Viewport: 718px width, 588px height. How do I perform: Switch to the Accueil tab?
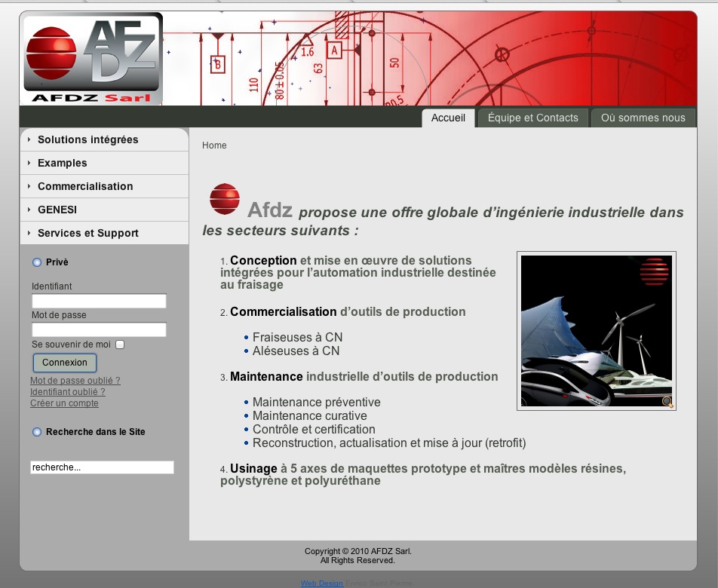coord(448,118)
